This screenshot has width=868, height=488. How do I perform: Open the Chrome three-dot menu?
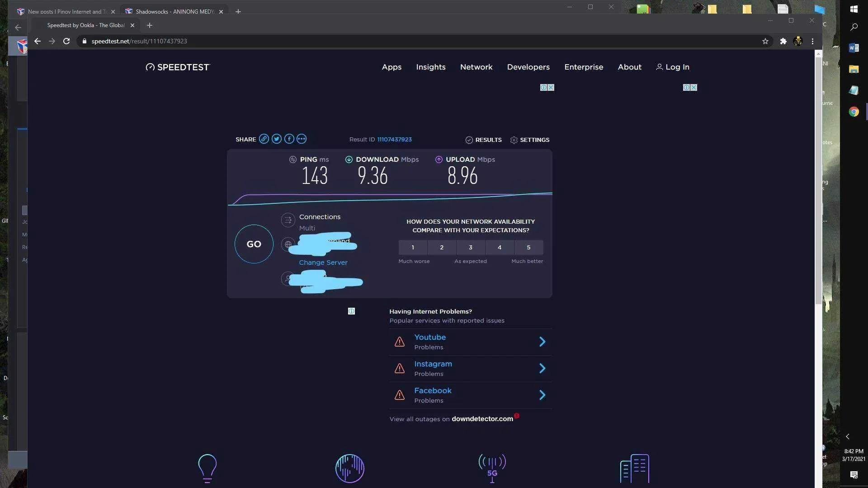(812, 41)
